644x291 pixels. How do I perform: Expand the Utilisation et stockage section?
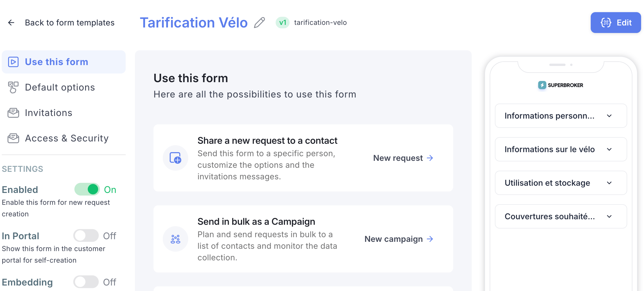coord(561,183)
